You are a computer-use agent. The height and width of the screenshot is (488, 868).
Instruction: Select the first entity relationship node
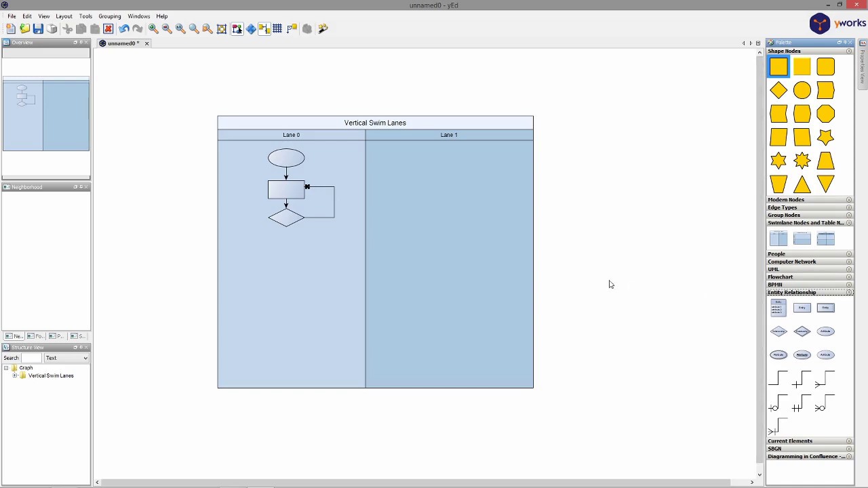(778, 308)
